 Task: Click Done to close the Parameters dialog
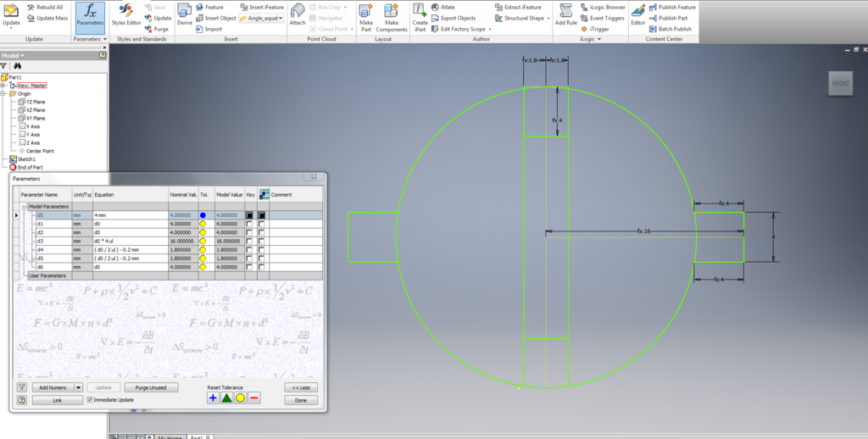click(301, 400)
